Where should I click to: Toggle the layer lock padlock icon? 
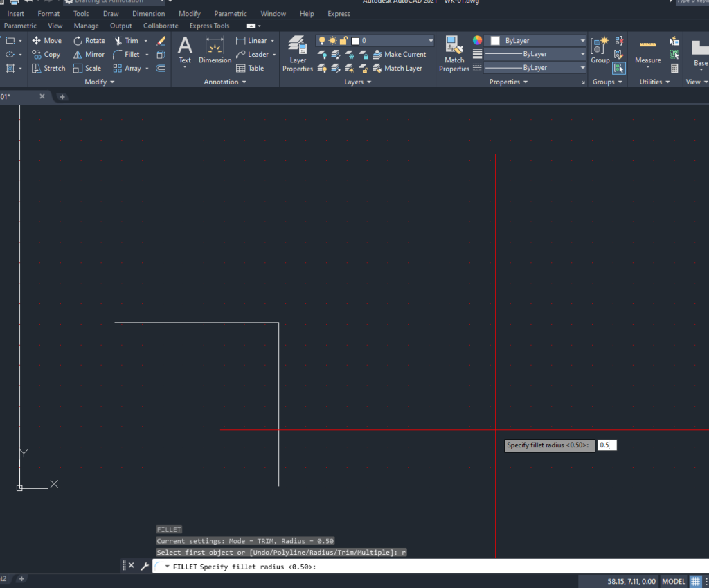click(343, 40)
